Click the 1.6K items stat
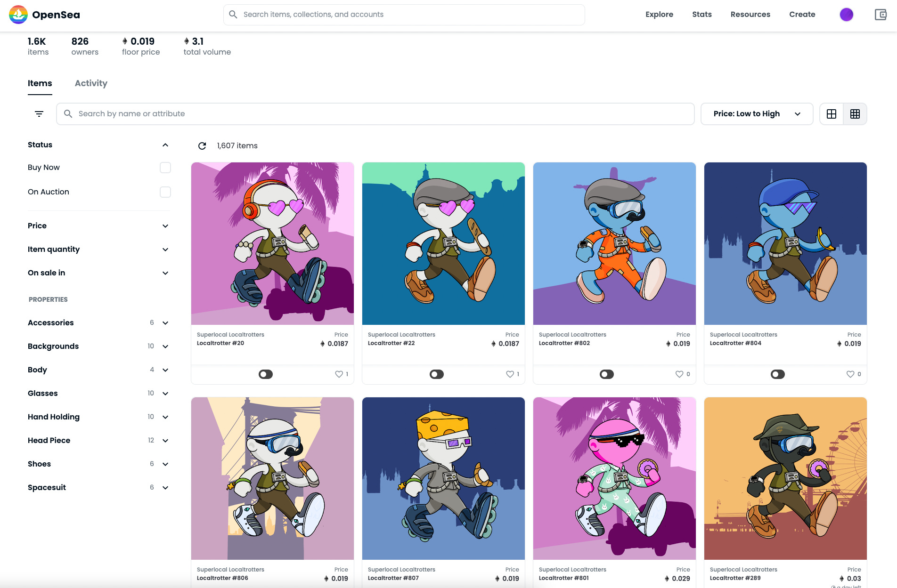The width and height of the screenshot is (897, 588). 38,47
